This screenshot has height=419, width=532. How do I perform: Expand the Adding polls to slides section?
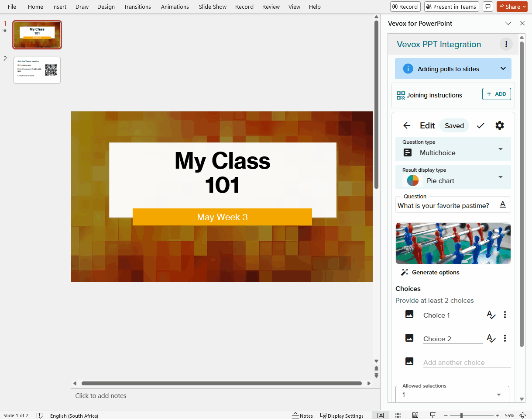[x=503, y=69]
